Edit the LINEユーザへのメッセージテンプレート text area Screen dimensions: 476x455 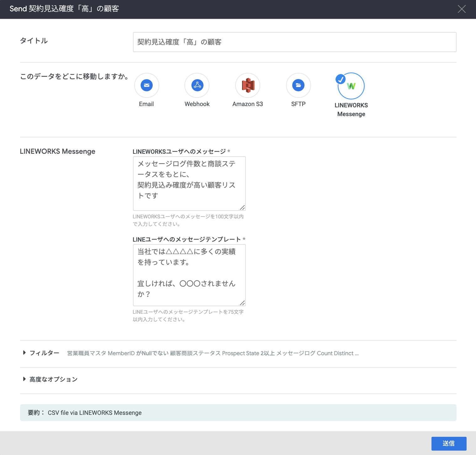point(189,275)
